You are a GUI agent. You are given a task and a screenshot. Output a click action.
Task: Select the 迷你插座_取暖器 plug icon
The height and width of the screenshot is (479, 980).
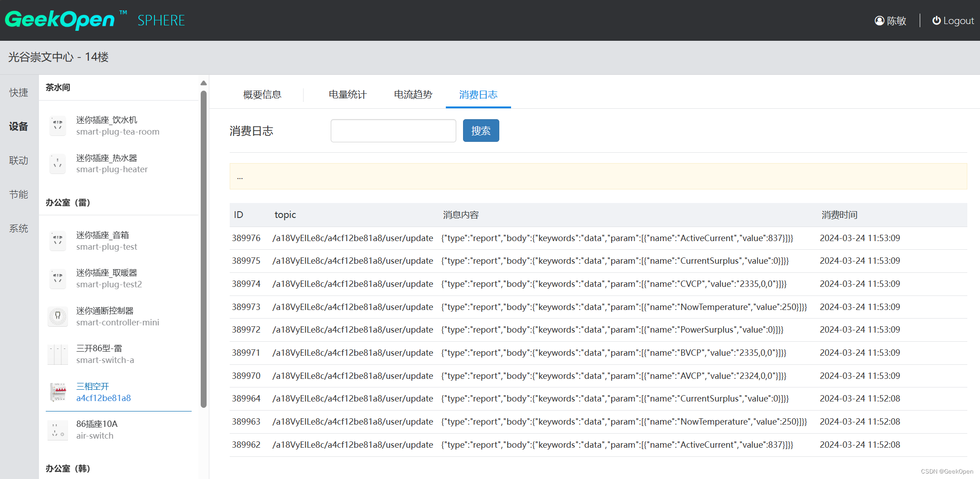pos(58,278)
